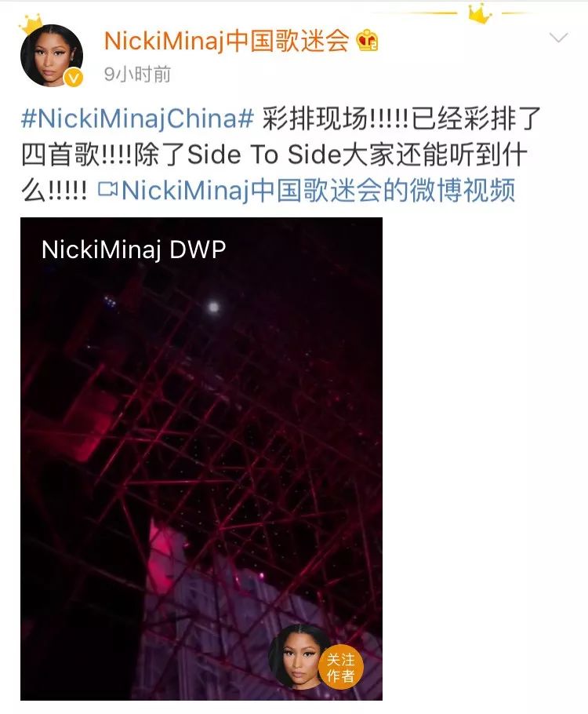
Task: Open the NickiMinaj中国歌迷会的微博视频 link
Action: [318, 190]
